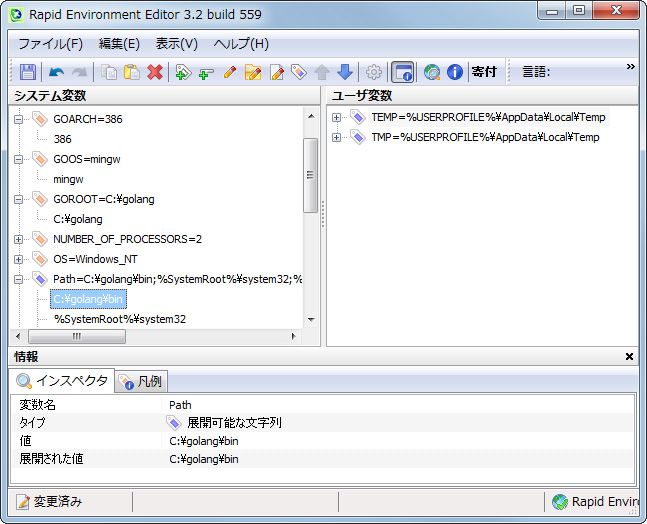Screen dimensions: 647x524
Task: Select the GOARCH=386 variable
Action: click(x=88, y=119)
